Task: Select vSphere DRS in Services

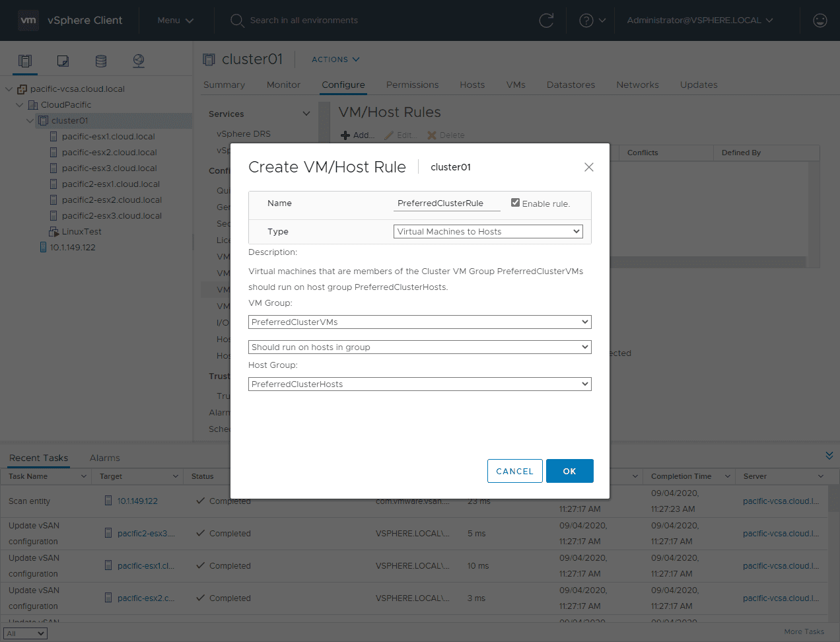Action: 244,133
